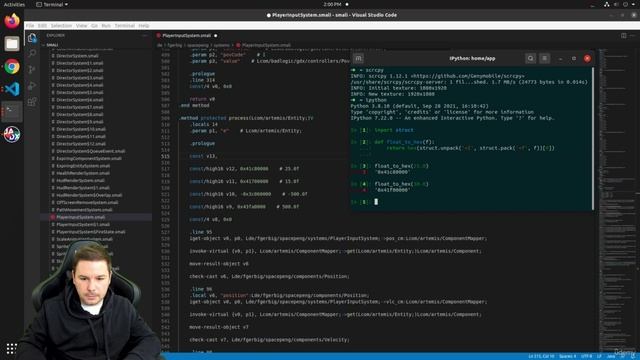The image size is (640, 360).
Task: Open the Source Control view
Action: click(x=32, y=70)
